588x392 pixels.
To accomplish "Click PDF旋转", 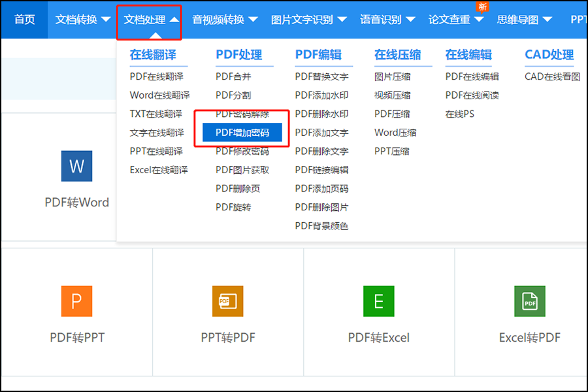I will tap(233, 207).
